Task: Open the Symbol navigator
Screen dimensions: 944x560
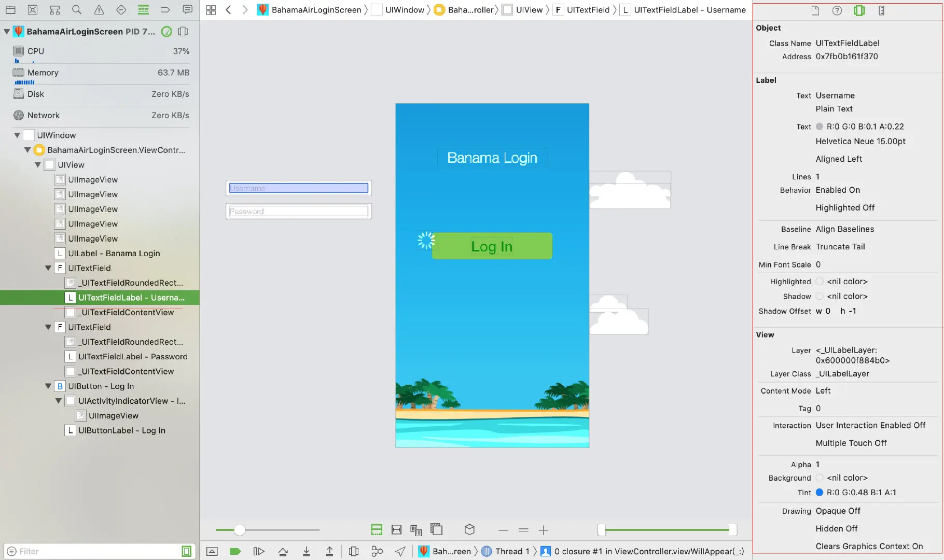Action: [54, 10]
